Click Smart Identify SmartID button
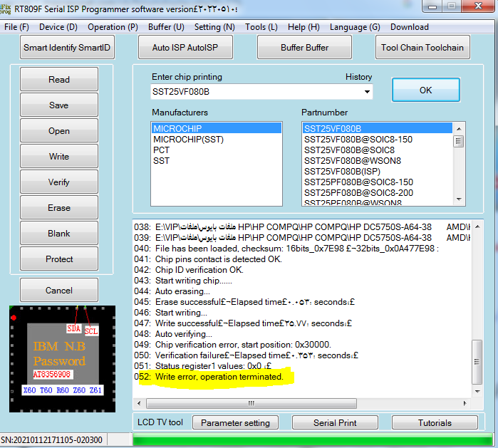Image resolution: width=498 pixels, height=448 pixels. [67, 47]
